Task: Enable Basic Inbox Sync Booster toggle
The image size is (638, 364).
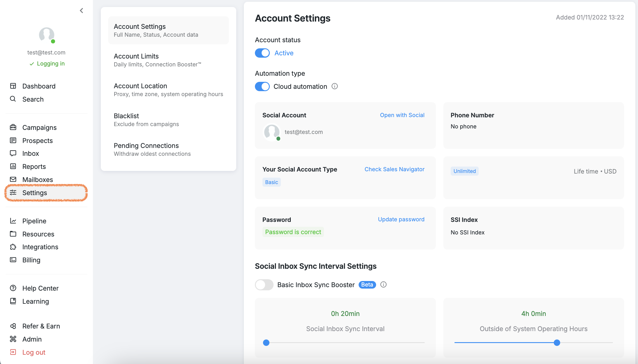Action: (264, 285)
